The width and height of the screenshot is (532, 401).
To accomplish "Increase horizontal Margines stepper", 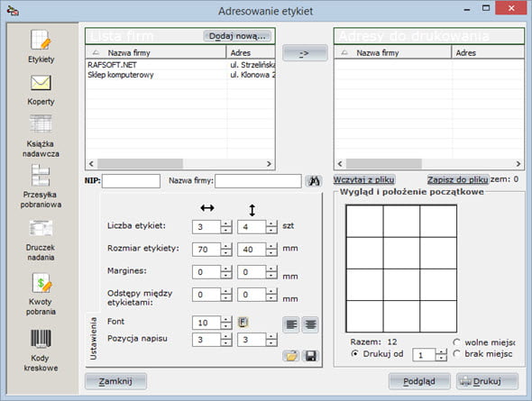I will [226, 269].
